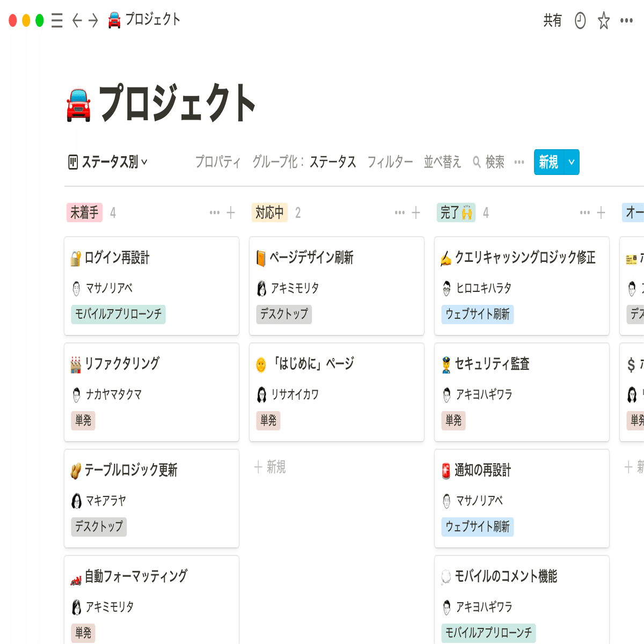Click the race car icon on 自動フォーマッティング
Image resolution: width=644 pixels, height=644 pixels.
76,580
